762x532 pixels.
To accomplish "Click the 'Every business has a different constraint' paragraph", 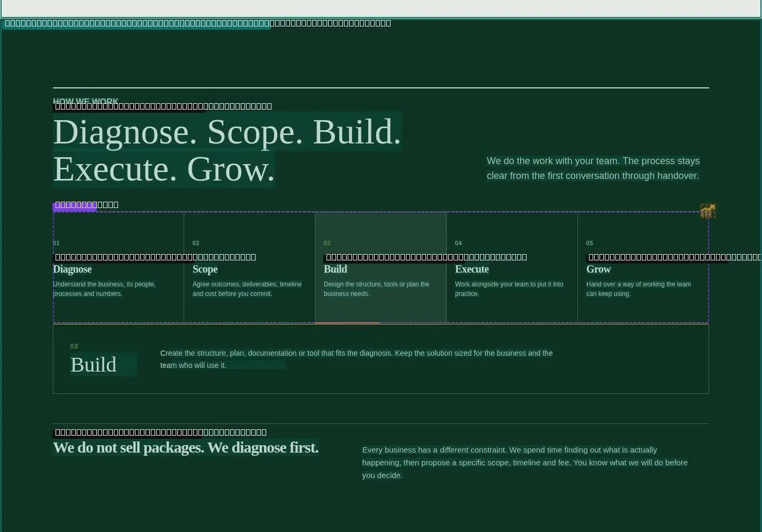I will pos(525,463).
